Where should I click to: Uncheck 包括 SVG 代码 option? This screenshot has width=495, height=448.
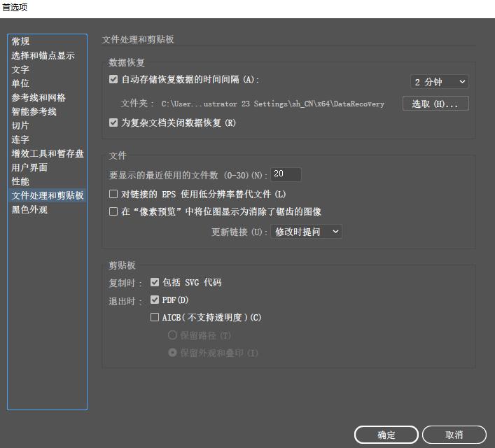(x=155, y=282)
